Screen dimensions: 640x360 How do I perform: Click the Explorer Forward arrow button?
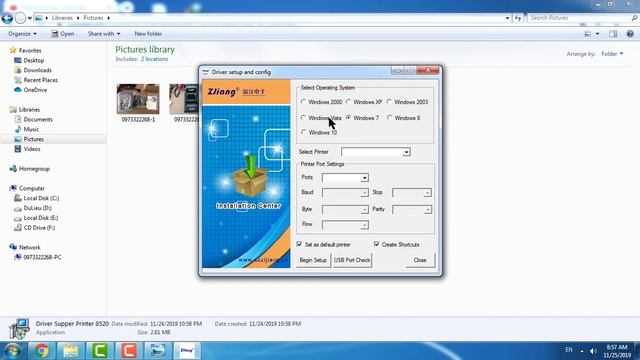tap(20, 18)
